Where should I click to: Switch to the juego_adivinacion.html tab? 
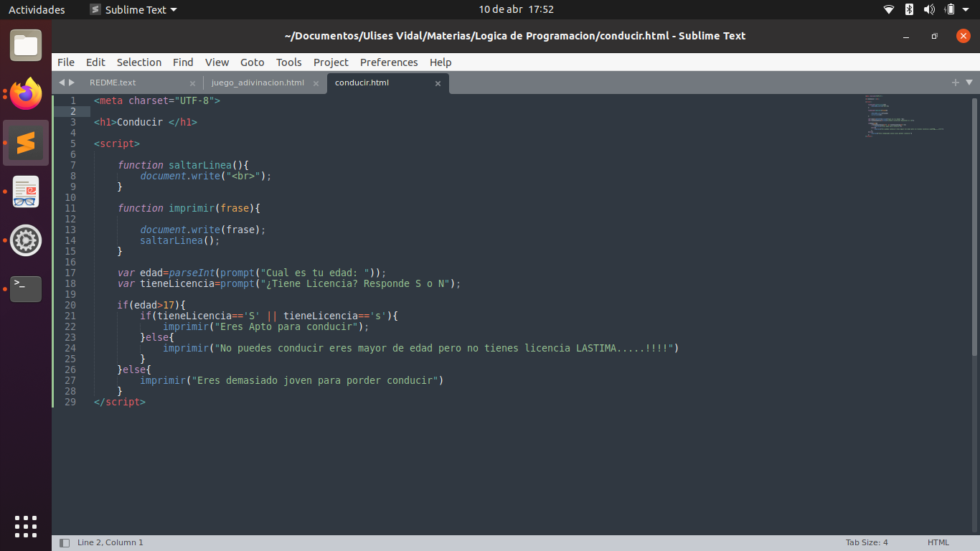[x=258, y=83]
